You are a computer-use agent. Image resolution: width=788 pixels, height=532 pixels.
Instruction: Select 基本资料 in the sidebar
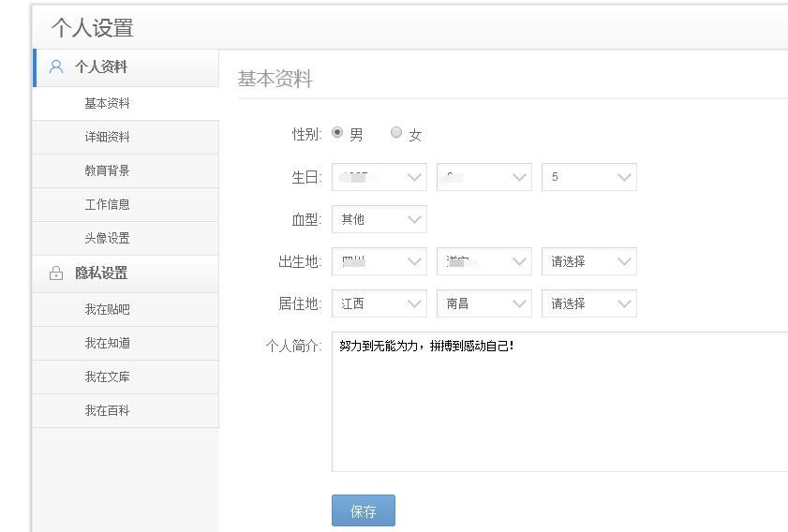[x=126, y=103]
